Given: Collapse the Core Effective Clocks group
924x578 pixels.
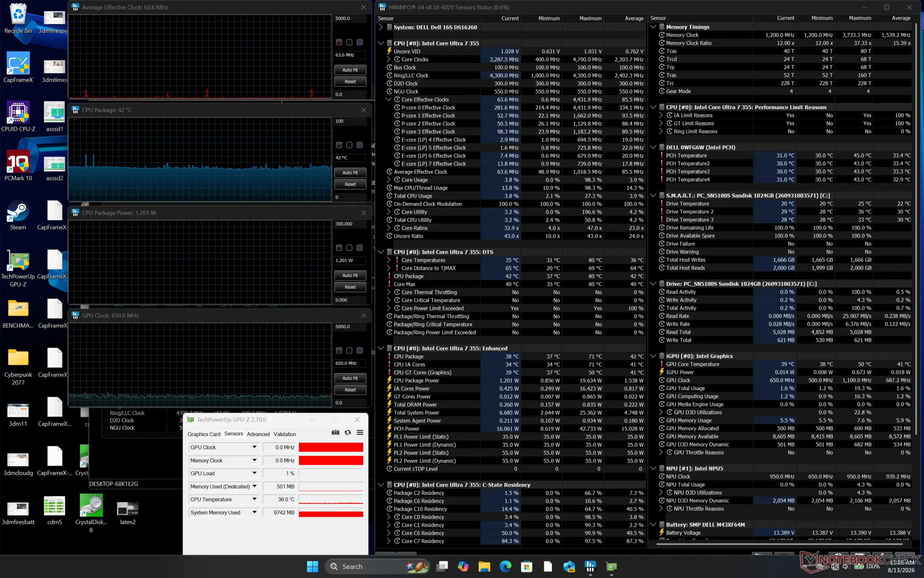Looking at the screenshot, I should (388, 99).
